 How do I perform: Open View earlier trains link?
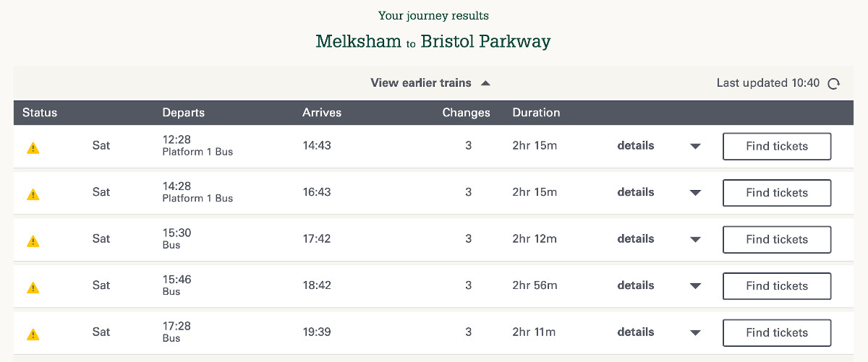point(420,83)
